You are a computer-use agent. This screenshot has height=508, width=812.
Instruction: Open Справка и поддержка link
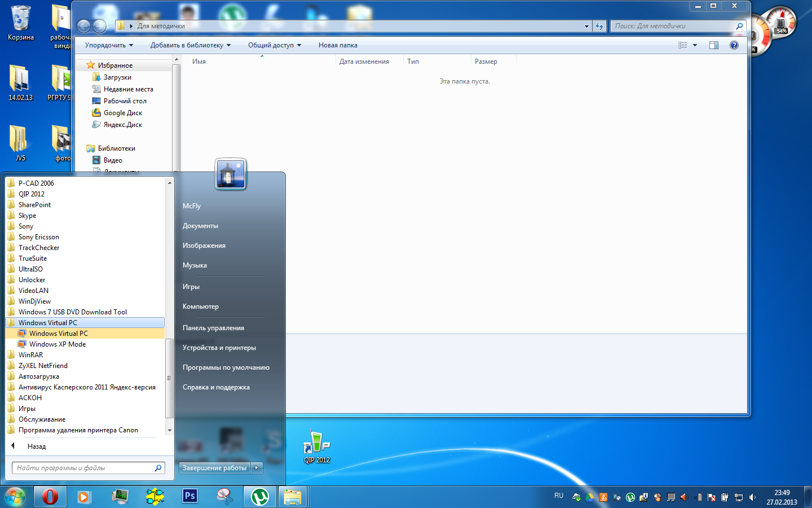coord(216,387)
